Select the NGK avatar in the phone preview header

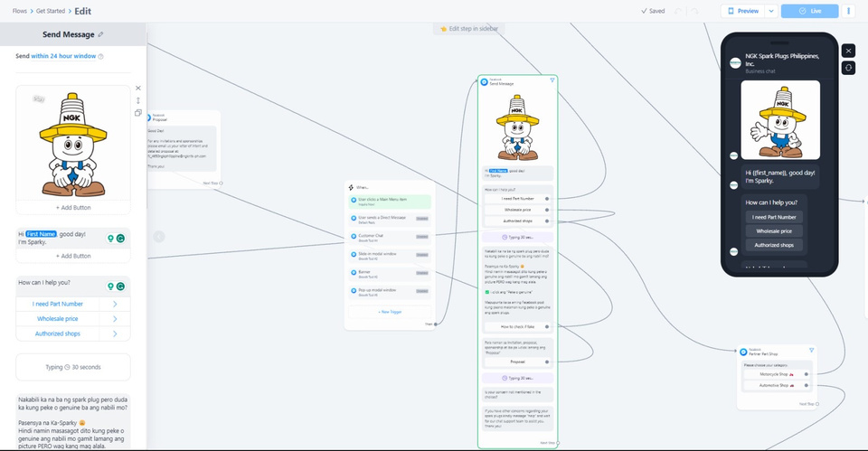[x=735, y=63]
